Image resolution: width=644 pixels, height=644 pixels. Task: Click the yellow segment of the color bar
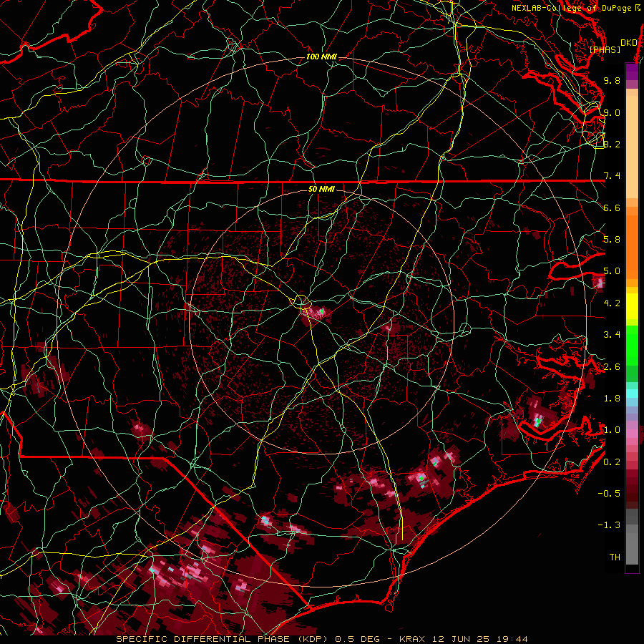(x=632, y=306)
